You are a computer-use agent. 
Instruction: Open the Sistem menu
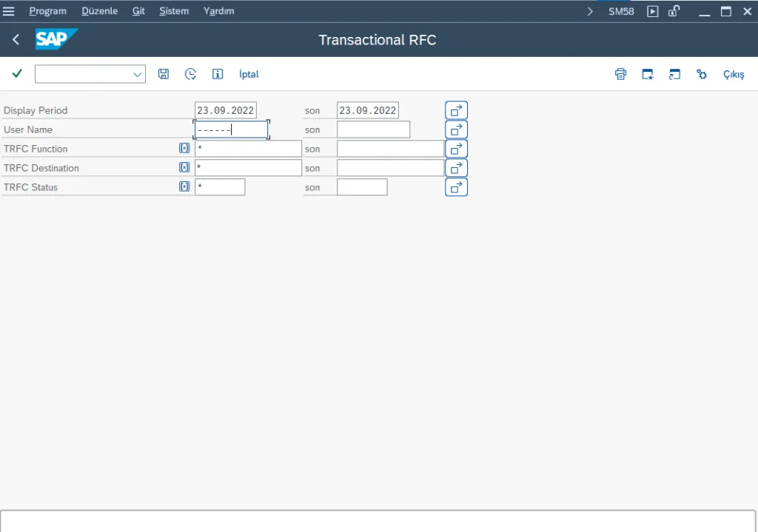pyautogui.click(x=174, y=11)
